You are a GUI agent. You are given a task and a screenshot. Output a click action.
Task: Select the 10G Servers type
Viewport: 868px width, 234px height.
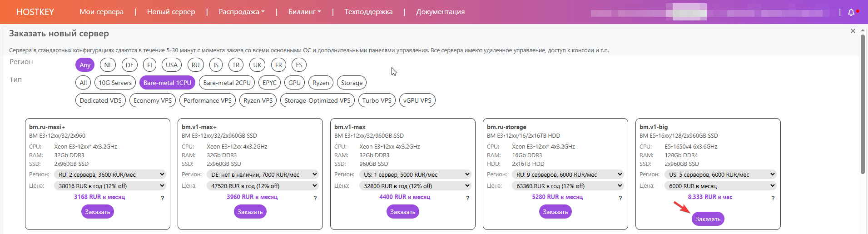115,83
